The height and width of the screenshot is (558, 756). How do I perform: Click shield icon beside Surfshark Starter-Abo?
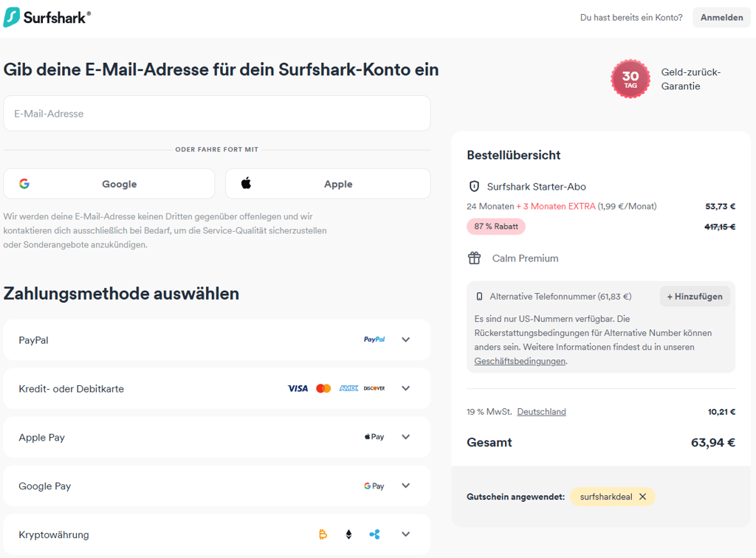[x=475, y=187]
